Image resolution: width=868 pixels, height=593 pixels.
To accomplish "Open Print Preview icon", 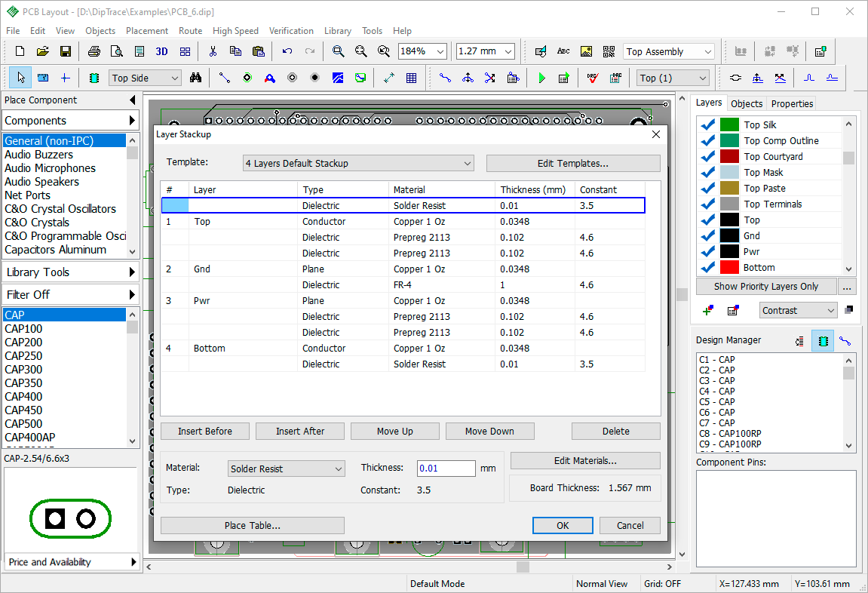I will [117, 51].
